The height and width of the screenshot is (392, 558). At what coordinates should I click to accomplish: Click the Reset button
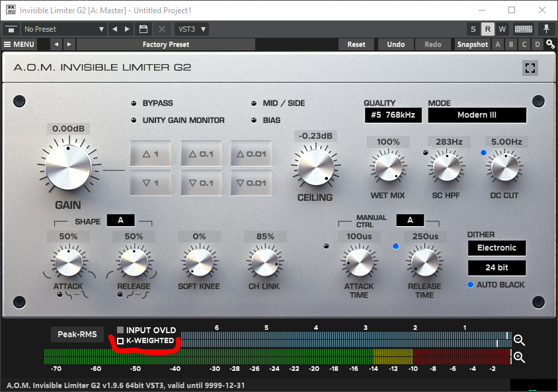coord(356,44)
